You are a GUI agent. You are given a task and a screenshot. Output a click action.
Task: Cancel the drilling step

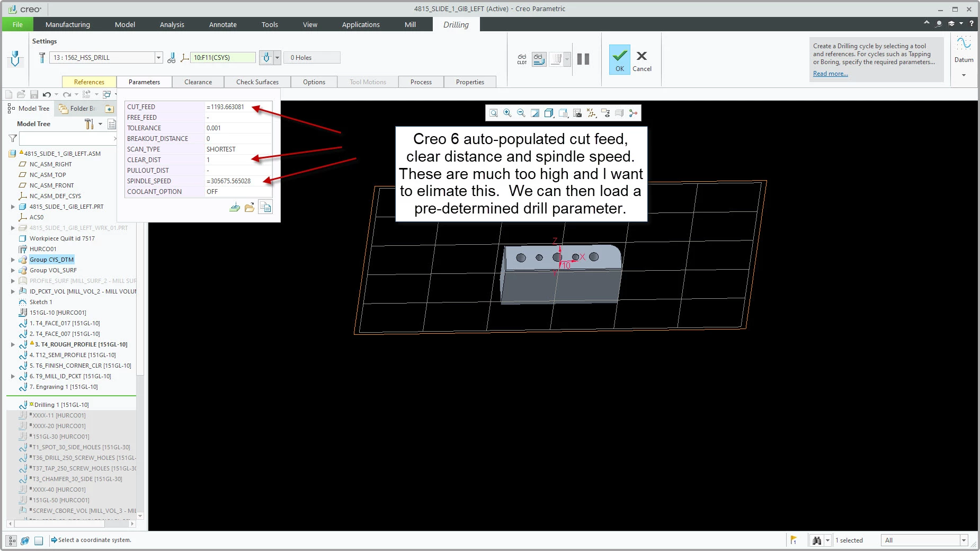tap(642, 60)
